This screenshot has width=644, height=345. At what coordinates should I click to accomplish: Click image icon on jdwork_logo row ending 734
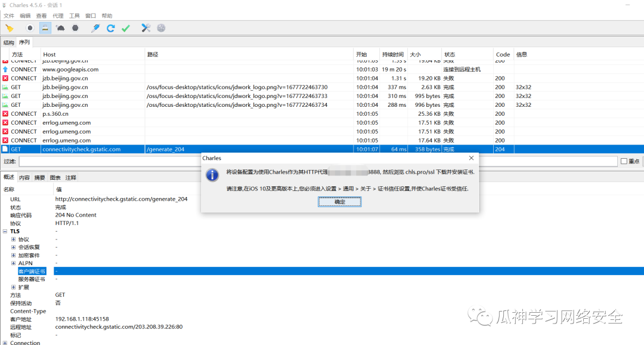click(5, 105)
